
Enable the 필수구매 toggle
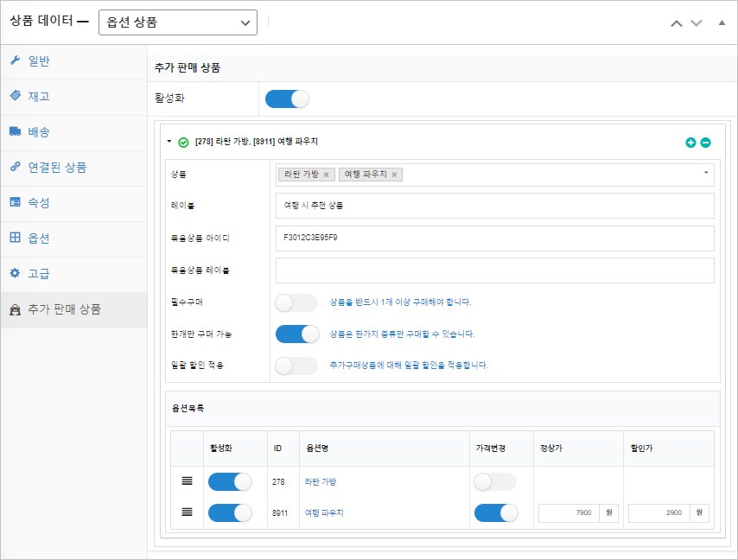click(296, 302)
